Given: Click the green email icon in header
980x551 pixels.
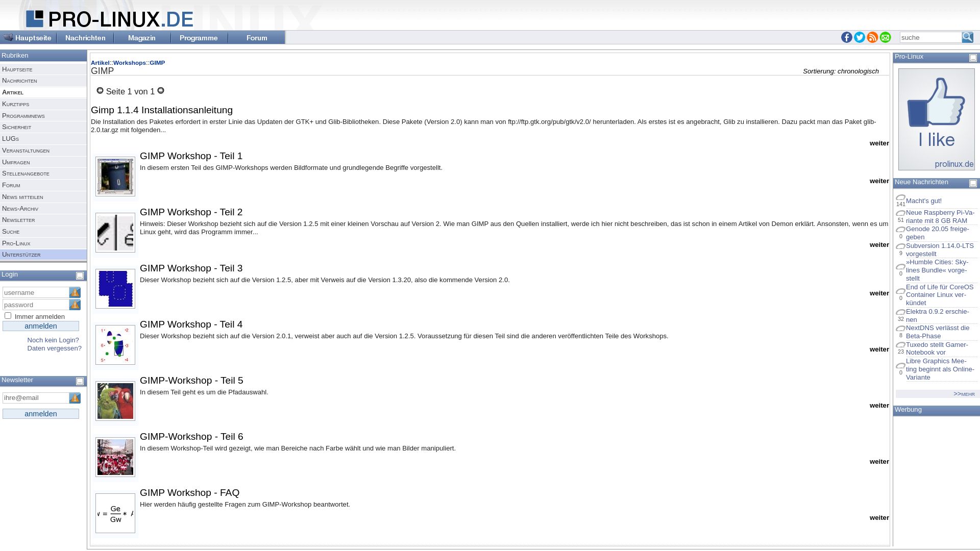Looking at the screenshot, I should (885, 37).
